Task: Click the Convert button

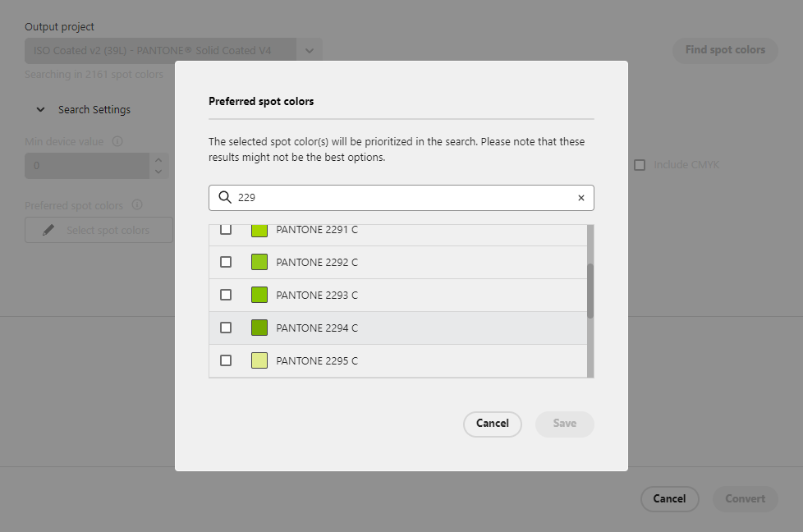Action: (x=746, y=498)
